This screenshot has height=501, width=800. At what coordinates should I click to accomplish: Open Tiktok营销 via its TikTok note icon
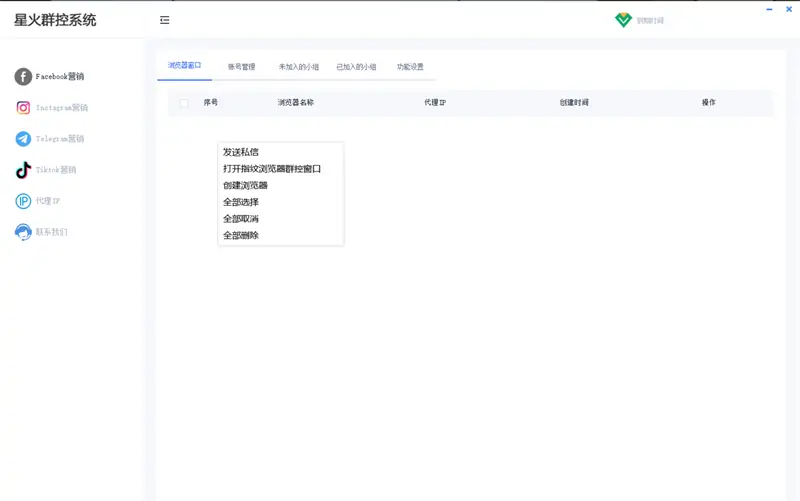coord(23,170)
